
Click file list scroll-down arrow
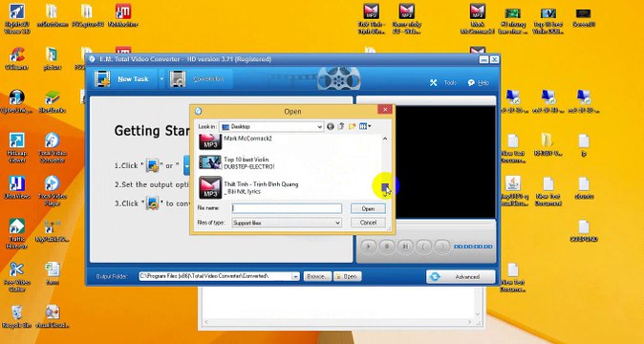click(x=385, y=195)
